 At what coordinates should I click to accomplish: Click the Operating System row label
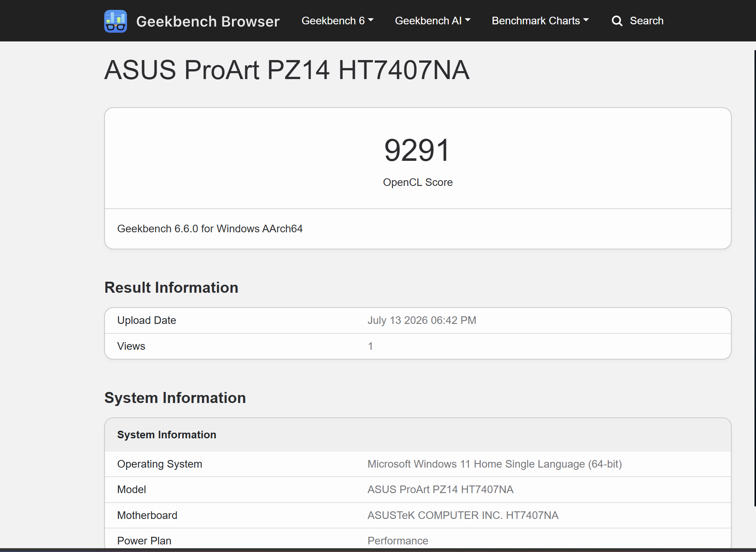pos(160,464)
